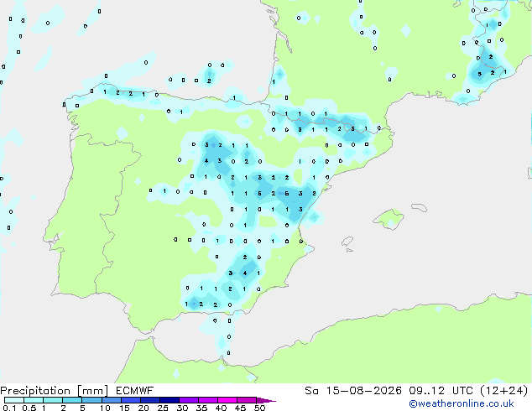The height and width of the screenshot is (411, 532).
Task: Click the "09..12 UTC" time text
Action: (441, 391)
